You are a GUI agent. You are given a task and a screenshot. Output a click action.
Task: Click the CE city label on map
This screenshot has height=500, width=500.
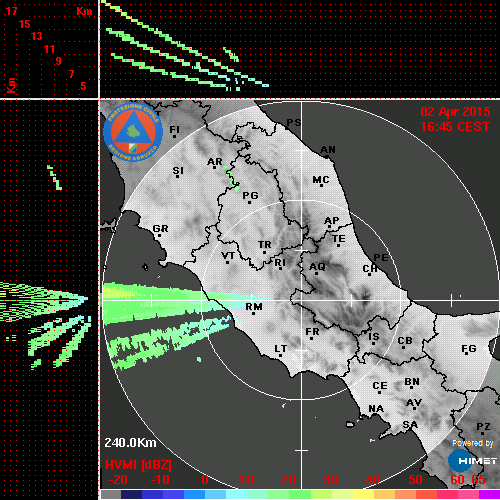pos(380,386)
